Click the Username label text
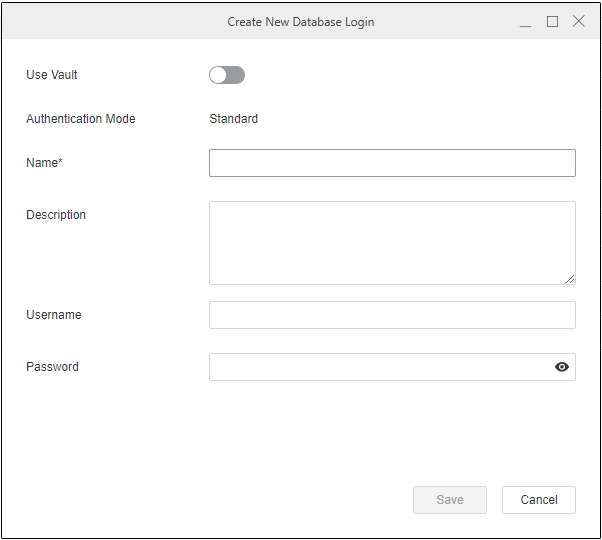This screenshot has width=602, height=540. (54, 315)
